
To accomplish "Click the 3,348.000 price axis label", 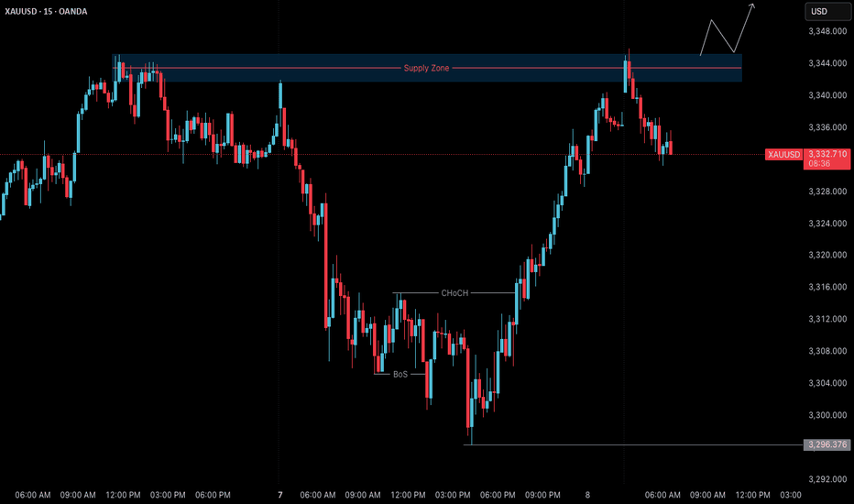I will click(827, 31).
